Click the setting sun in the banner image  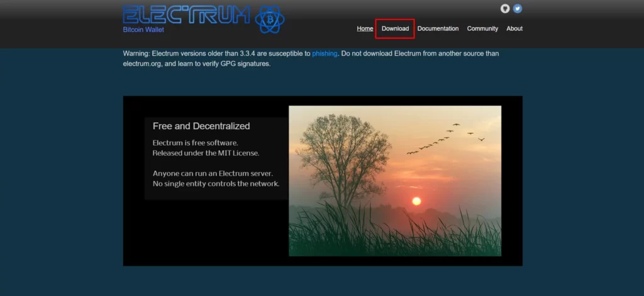tap(416, 201)
